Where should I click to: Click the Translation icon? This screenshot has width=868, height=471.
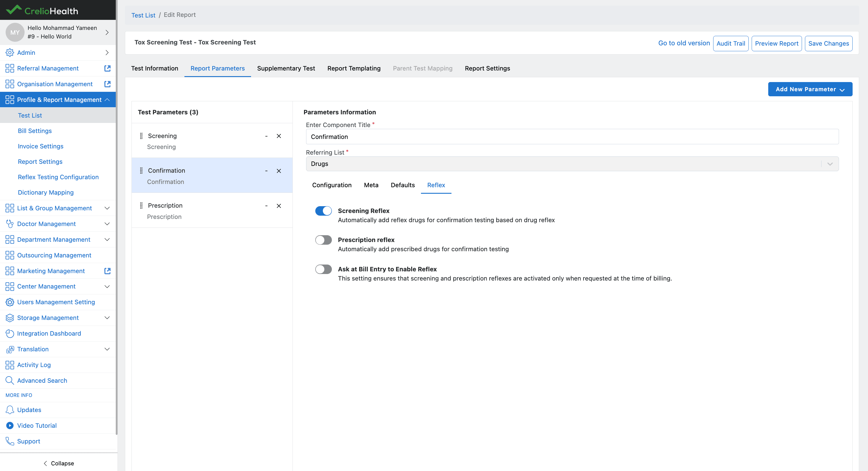tap(10, 349)
